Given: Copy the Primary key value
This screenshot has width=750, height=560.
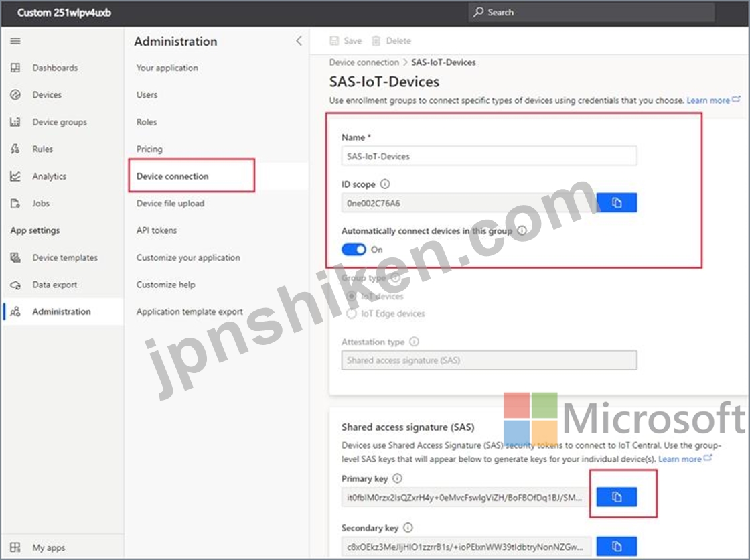Looking at the screenshot, I should [x=617, y=497].
